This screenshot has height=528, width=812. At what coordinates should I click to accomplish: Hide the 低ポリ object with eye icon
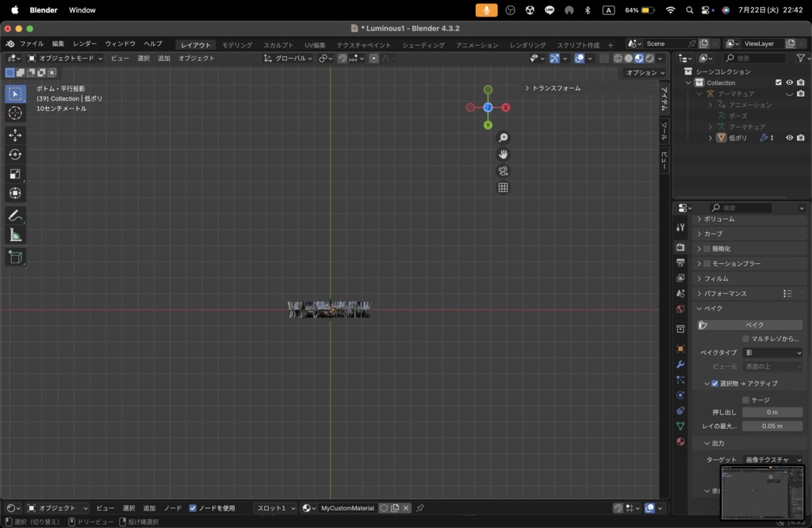[789, 138]
